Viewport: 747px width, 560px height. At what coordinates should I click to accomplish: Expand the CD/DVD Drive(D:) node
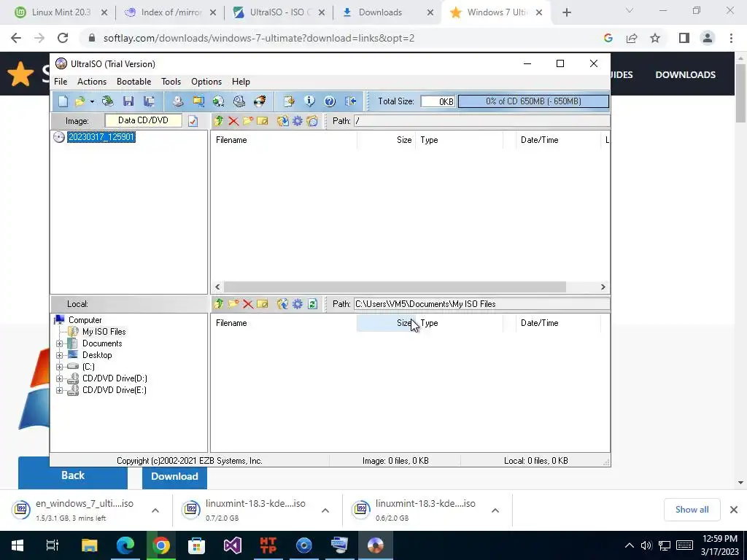60,378
